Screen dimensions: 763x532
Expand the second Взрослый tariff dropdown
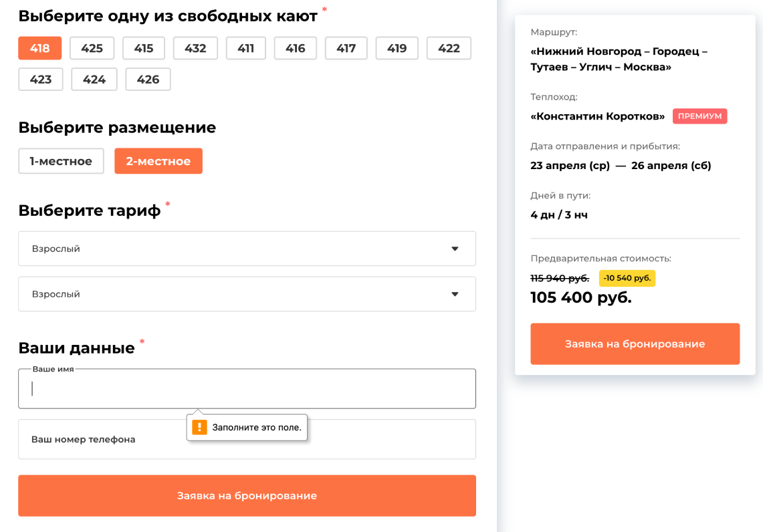(247, 294)
